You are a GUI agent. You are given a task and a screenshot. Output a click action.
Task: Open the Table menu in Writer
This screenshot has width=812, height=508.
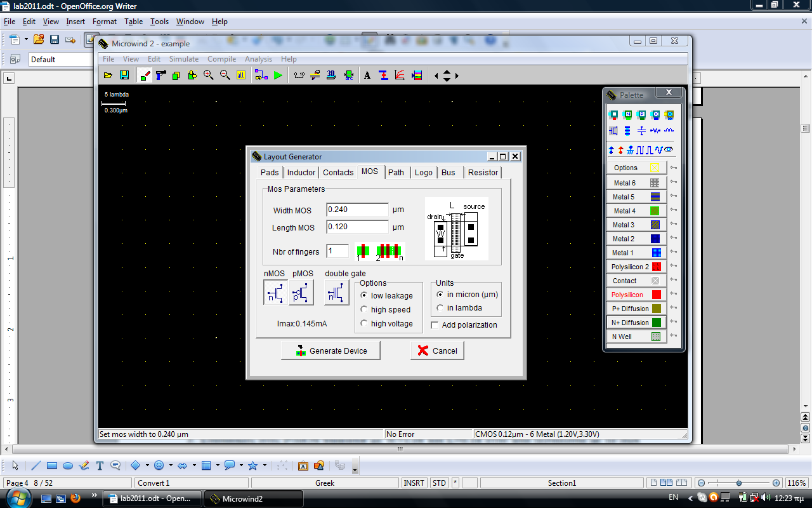tap(133, 22)
